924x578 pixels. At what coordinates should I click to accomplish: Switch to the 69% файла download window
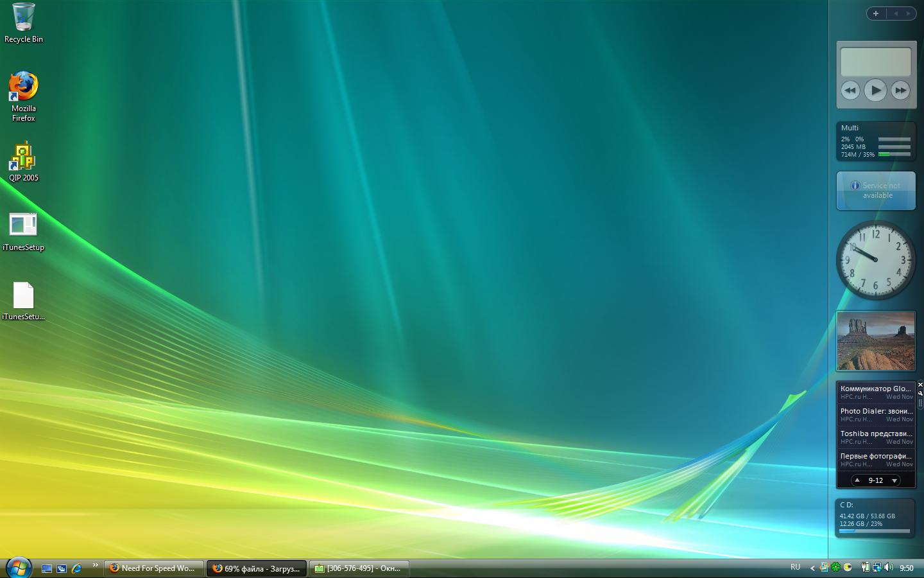point(257,568)
